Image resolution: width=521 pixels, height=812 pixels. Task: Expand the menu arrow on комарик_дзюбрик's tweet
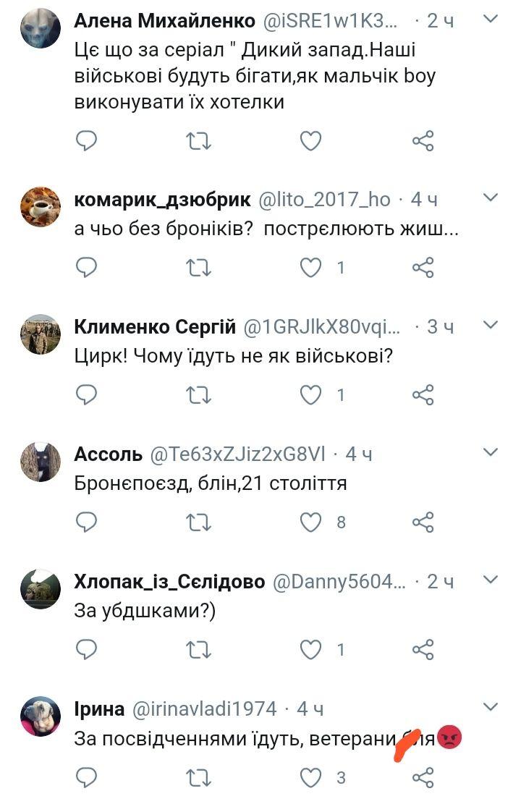coord(491,198)
